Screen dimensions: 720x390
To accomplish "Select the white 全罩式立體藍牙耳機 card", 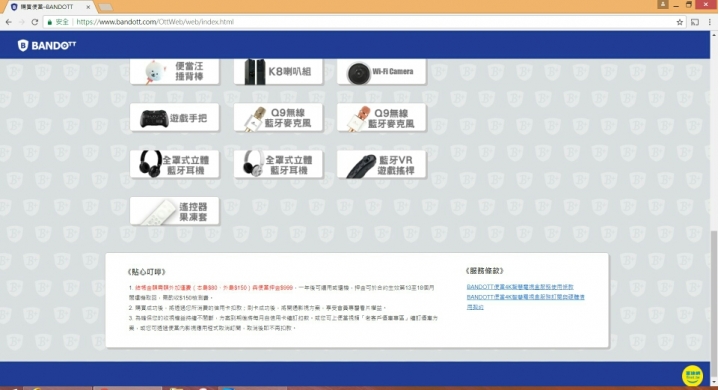I will [278, 164].
